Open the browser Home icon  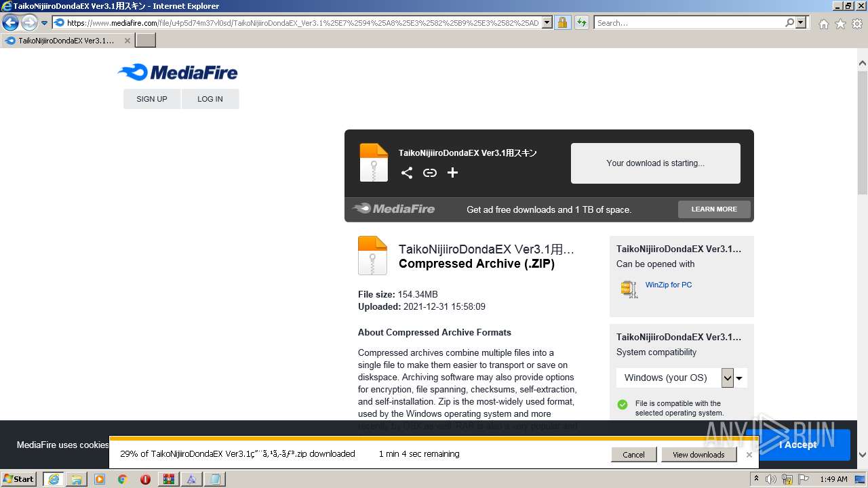pyautogui.click(x=823, y=24)
